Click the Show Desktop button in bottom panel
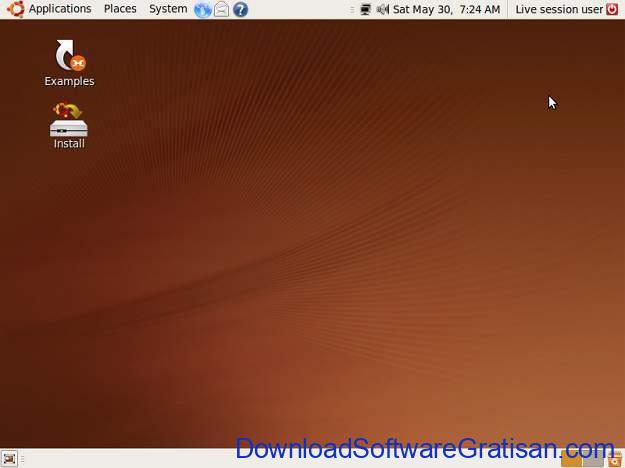Image resolution: width=625 pixels, height=468 pixels. tap(9, 459)
